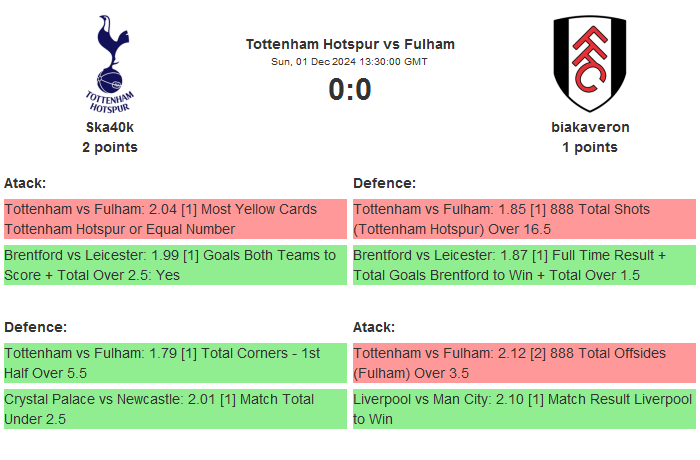
Task: Select the Total Offsides Fulham Over 3.5 bet
Action: tap(524, 363)
